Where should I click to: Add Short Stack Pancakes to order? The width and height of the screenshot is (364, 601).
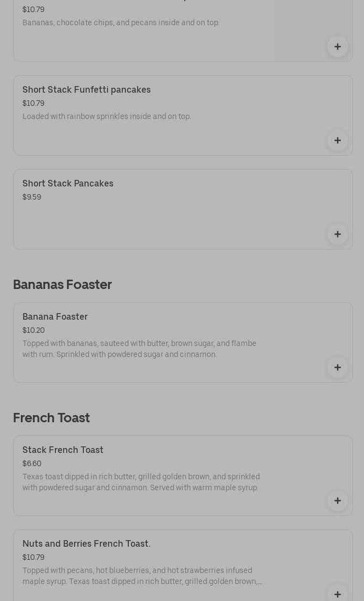[x=337, y=234]
